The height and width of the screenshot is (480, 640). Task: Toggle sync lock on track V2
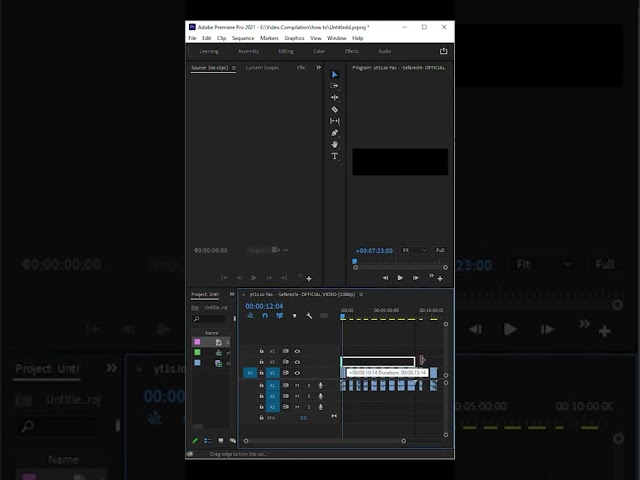click(x=286, y=362)
